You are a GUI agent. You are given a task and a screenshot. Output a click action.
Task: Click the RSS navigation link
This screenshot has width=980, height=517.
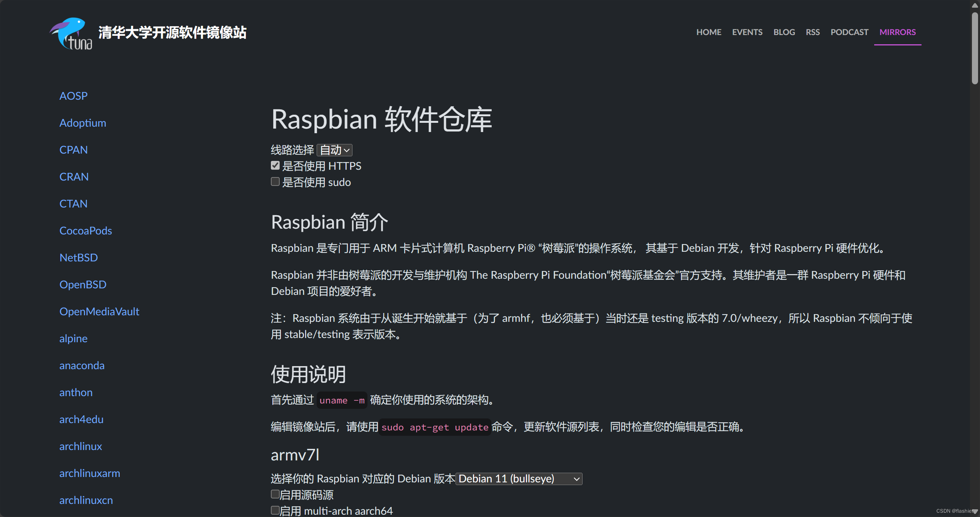click(x=812, y=32)
